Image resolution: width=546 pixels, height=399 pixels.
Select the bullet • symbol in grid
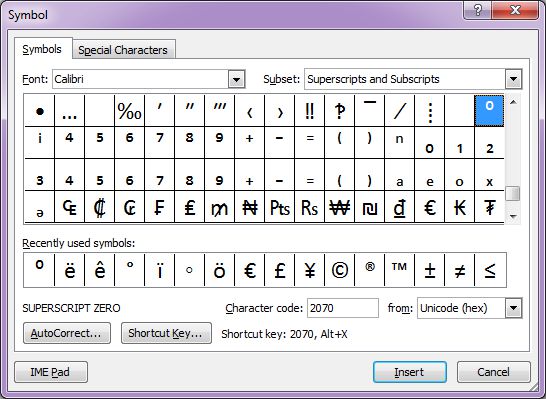(39, 110)
